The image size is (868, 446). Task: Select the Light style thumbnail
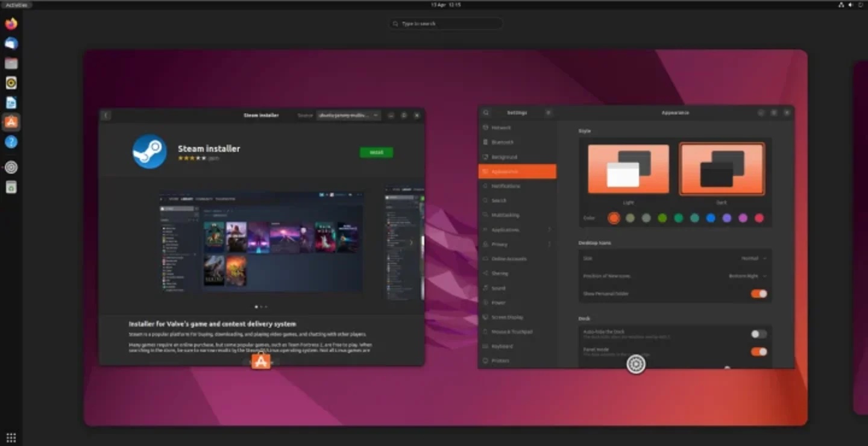click(629, 169)
